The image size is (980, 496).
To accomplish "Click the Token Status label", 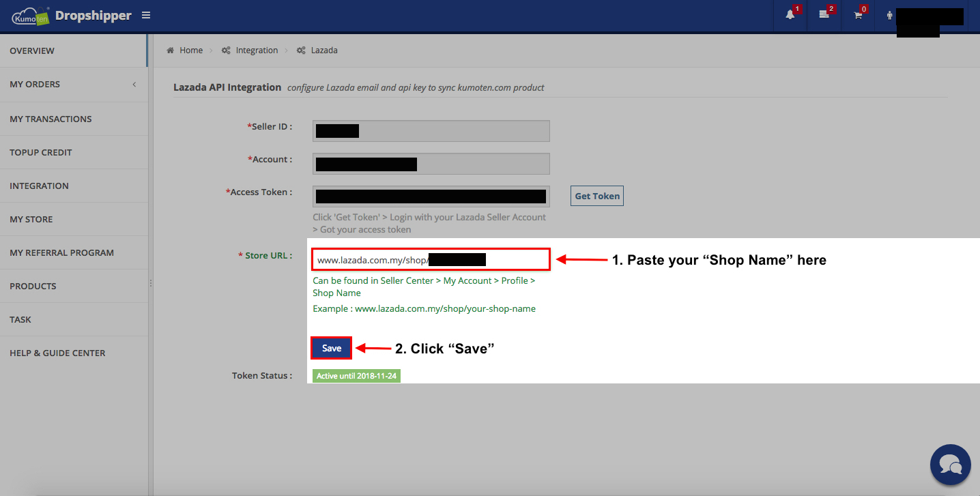I will pyautogui.click(x=262, y=375).
